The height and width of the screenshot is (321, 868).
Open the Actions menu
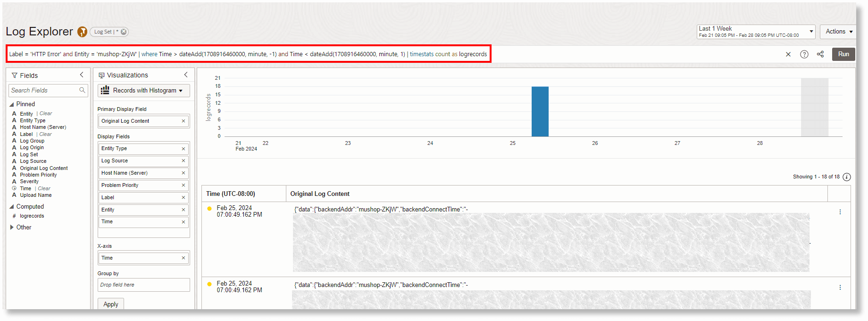pos(838,32)
